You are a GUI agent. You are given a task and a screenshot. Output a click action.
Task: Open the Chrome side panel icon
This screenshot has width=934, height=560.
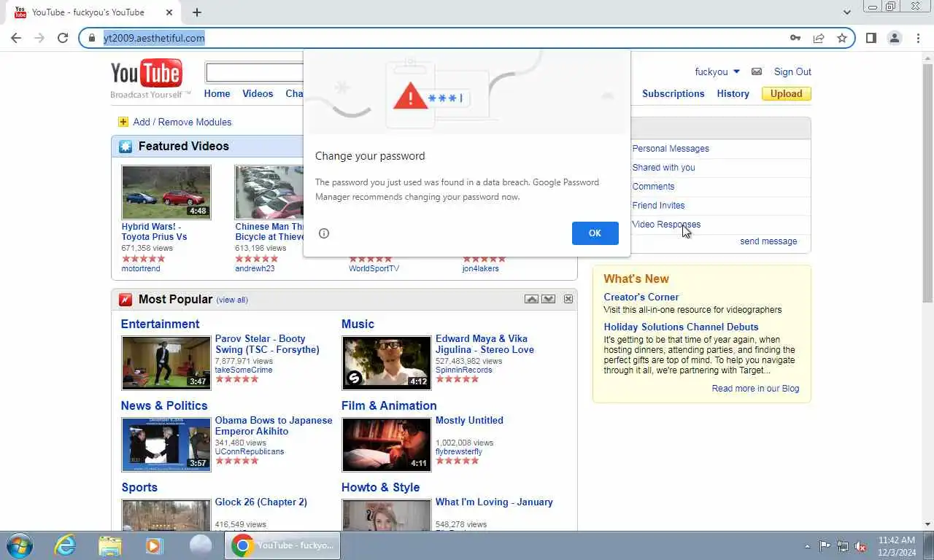(871, 38)
